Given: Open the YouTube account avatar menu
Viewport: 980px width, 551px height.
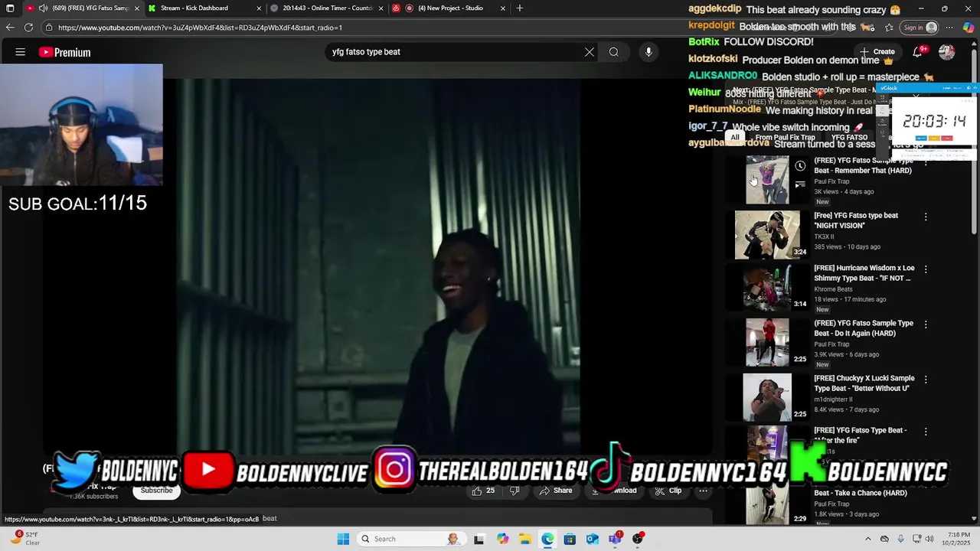Looking at the screenshot, I should (x=947, y=52).
